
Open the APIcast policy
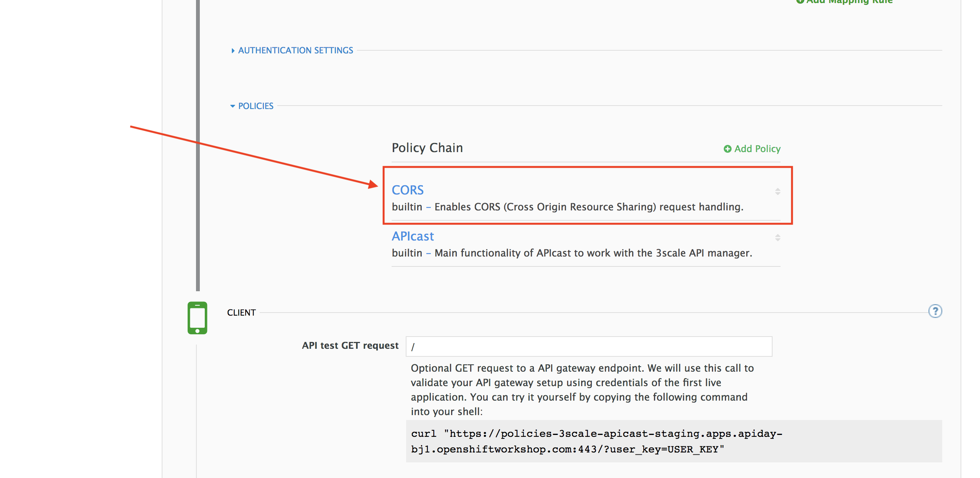point(413,236)
